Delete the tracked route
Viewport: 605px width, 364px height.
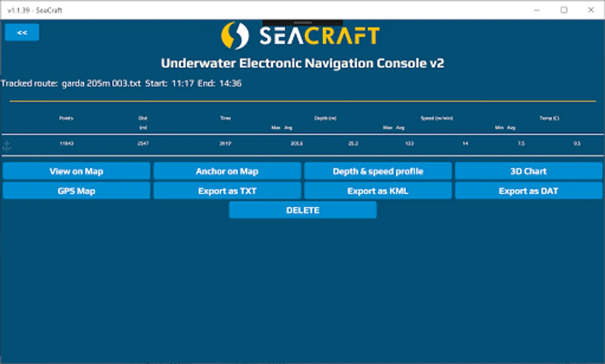pyautogui.click(x=302, y=210)
